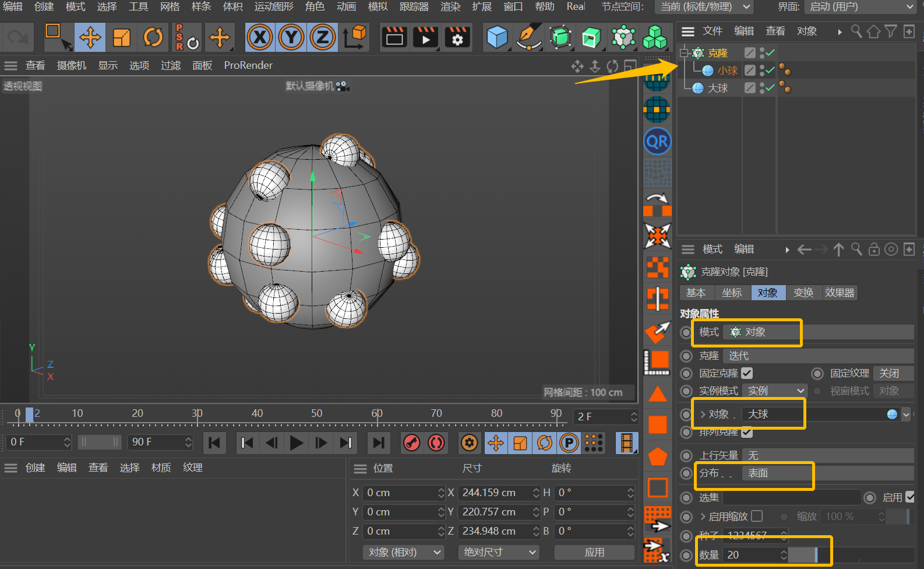Click the redo arrow icon
Viewport: 924px width, 569px height.
[17, 38]
